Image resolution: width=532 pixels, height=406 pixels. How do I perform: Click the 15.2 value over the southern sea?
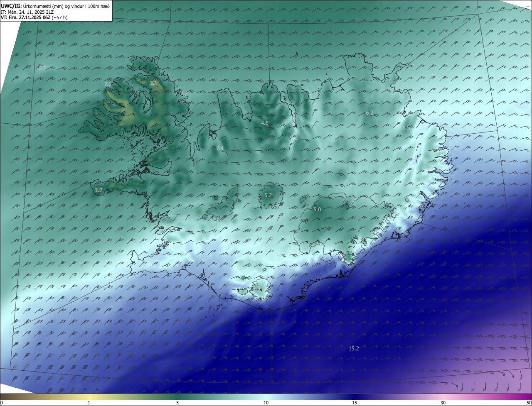(x=354, y=348)
